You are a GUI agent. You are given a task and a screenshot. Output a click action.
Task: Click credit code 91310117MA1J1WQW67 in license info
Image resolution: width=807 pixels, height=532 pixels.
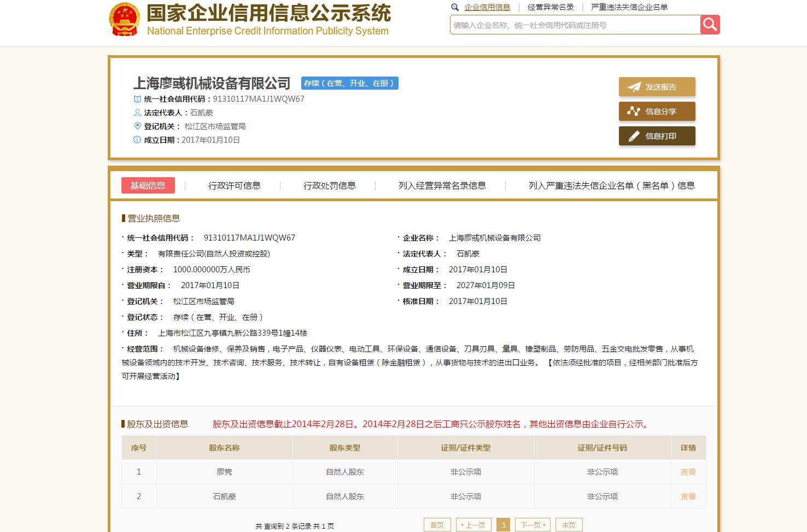click(x=249, y=238)
